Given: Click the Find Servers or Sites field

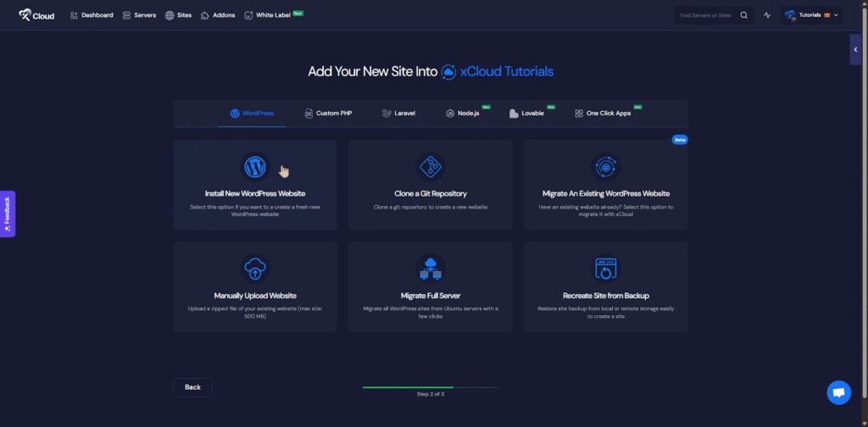Looking at the screenshot, I should tap(705, 15).
